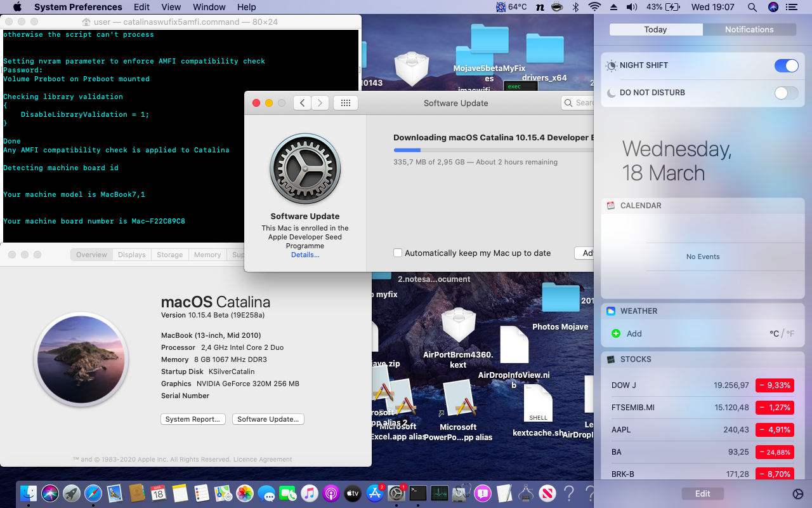Select the Photos Mojave desktop folder

tap(560, 307)
